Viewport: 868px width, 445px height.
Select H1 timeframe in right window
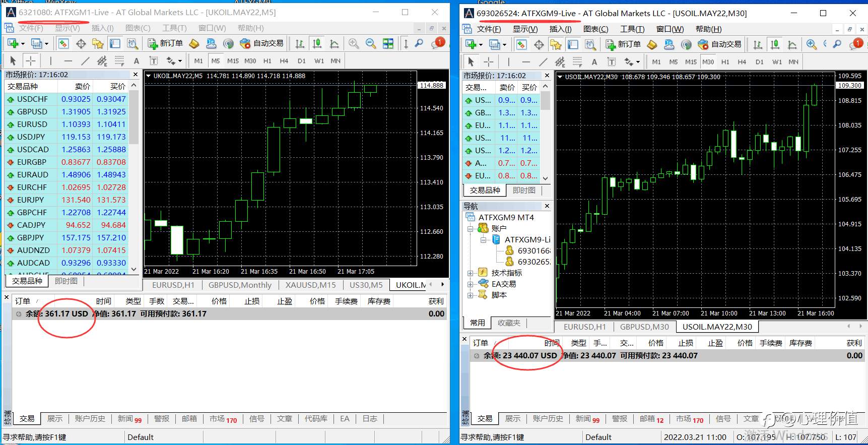pyautogui.click(x=725, y=62)
